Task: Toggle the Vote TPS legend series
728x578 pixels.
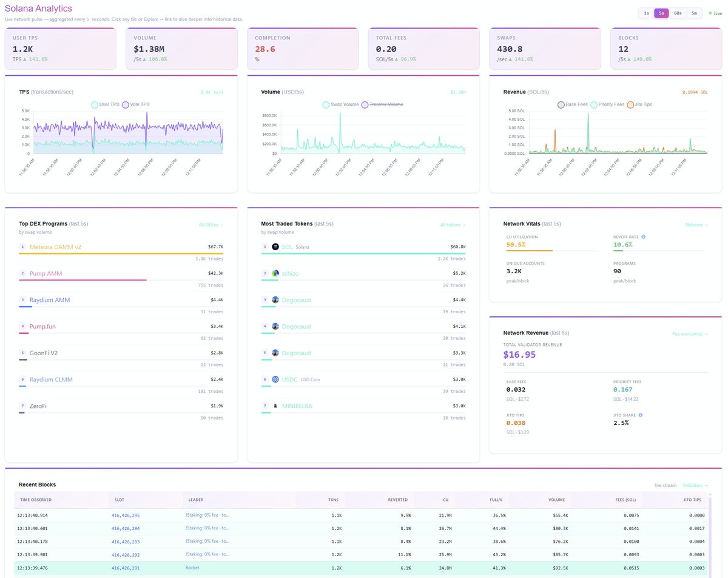Action: [136, 104]
